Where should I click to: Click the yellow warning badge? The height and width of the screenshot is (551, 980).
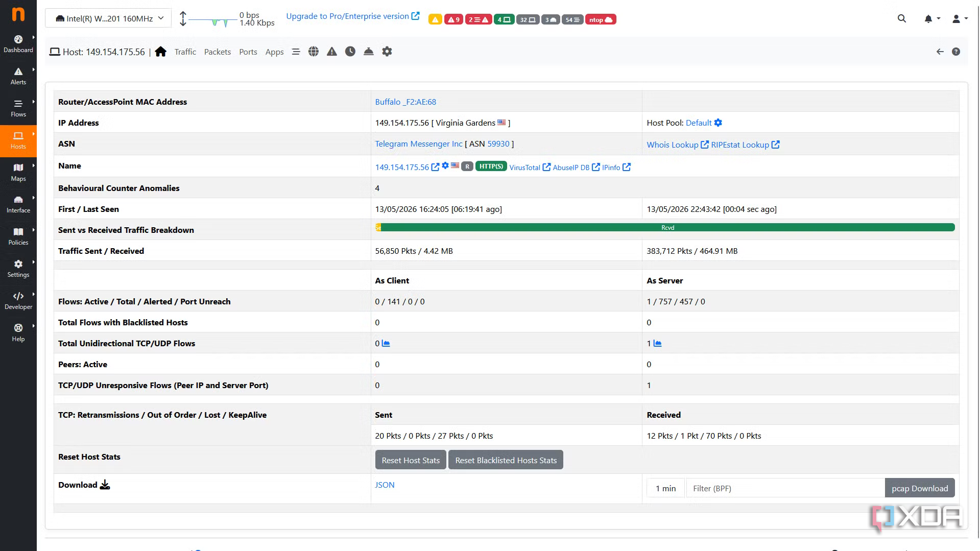(435, 19)
